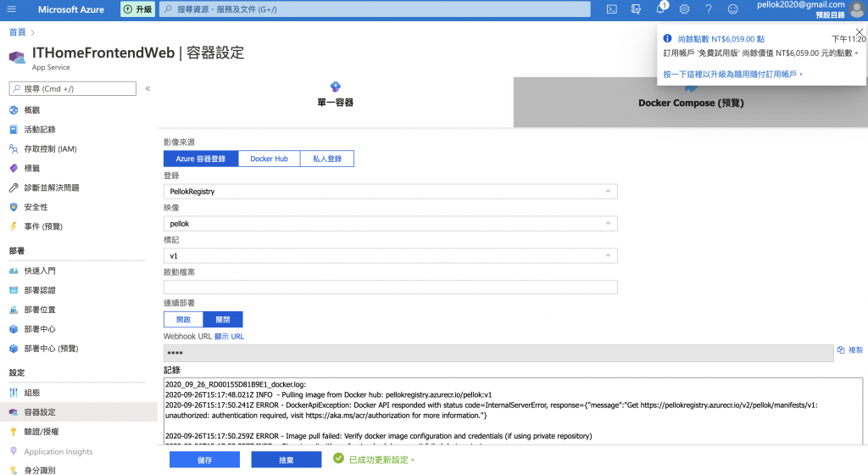Click the 升級 upgrade button
Screen dimensions: 868x475
pyautogui.click(x=138, y=9)
